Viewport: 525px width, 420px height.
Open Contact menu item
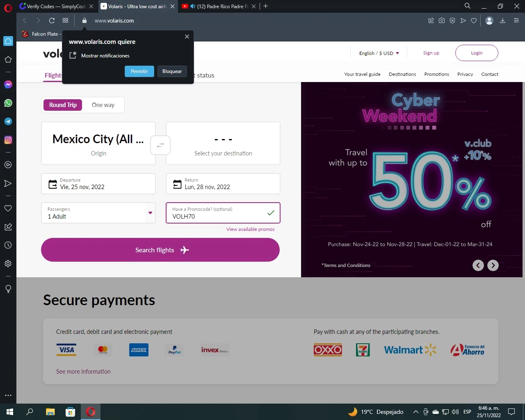click(x=490, y=74)
